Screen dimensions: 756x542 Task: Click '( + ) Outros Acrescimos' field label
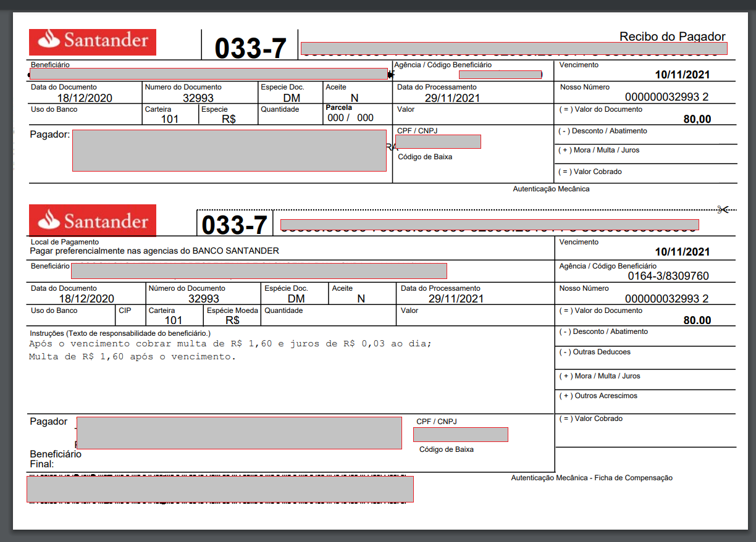click(598, 396)
